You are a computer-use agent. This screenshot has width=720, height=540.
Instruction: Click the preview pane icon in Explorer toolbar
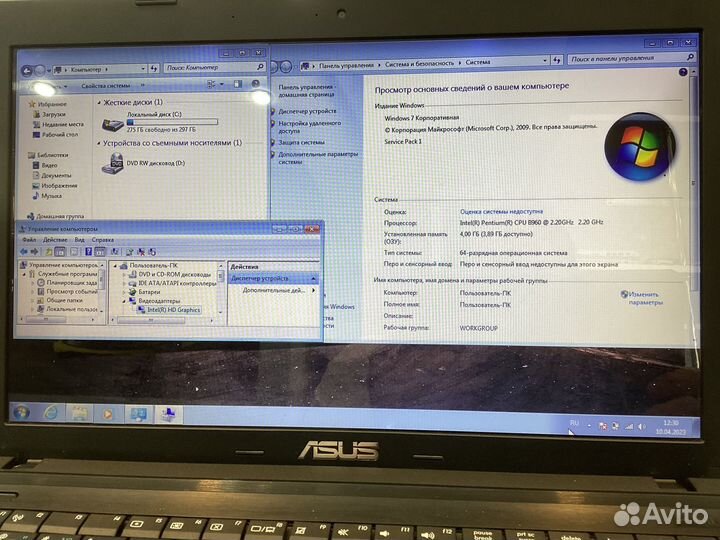(237, 84)
